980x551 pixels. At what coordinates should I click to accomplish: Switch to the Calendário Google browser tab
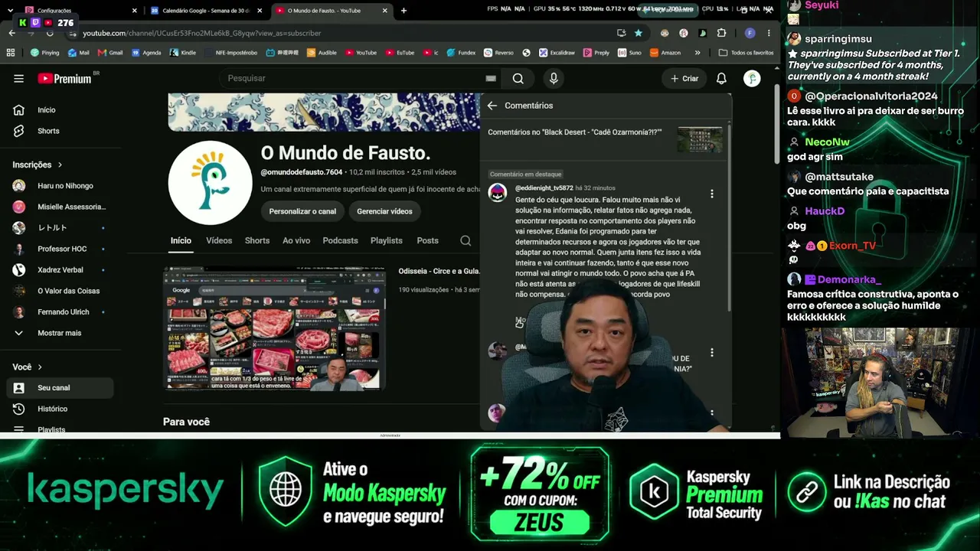pyautogui.click(x=206, y=11)
